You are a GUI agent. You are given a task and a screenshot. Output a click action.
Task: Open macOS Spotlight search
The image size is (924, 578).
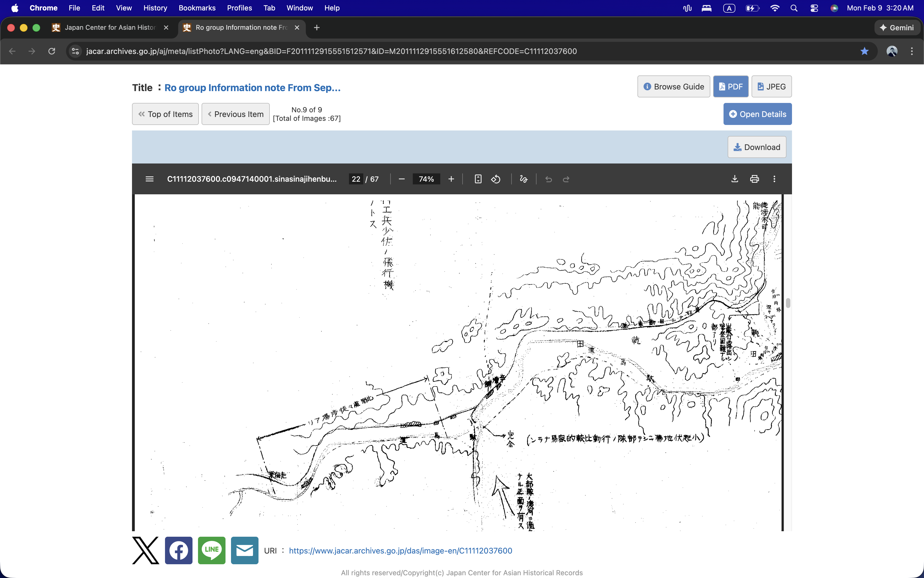point(794,8)
